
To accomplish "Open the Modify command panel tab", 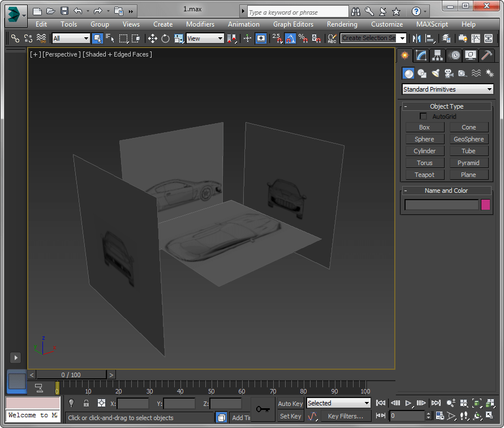I will (x=420, y=55).
